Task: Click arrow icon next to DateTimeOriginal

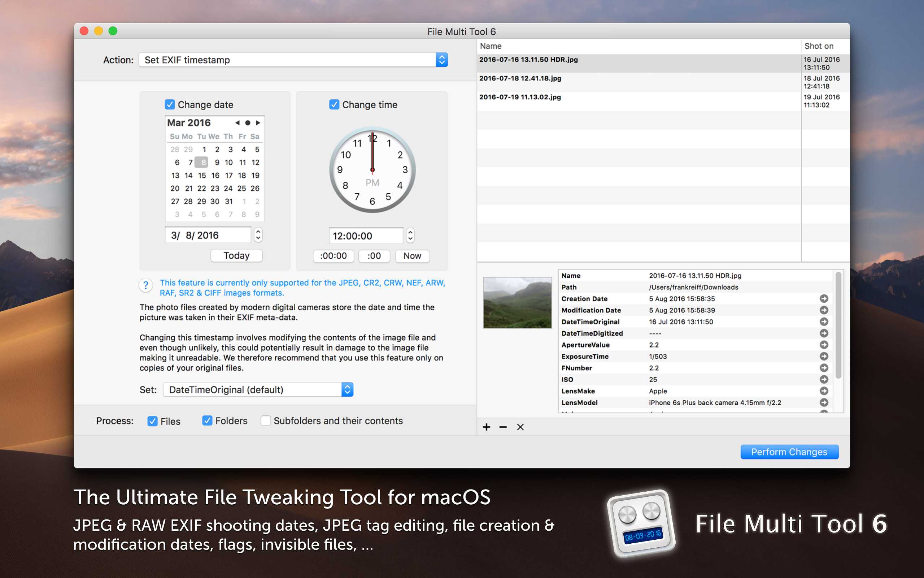Action: tap(824, 322)
